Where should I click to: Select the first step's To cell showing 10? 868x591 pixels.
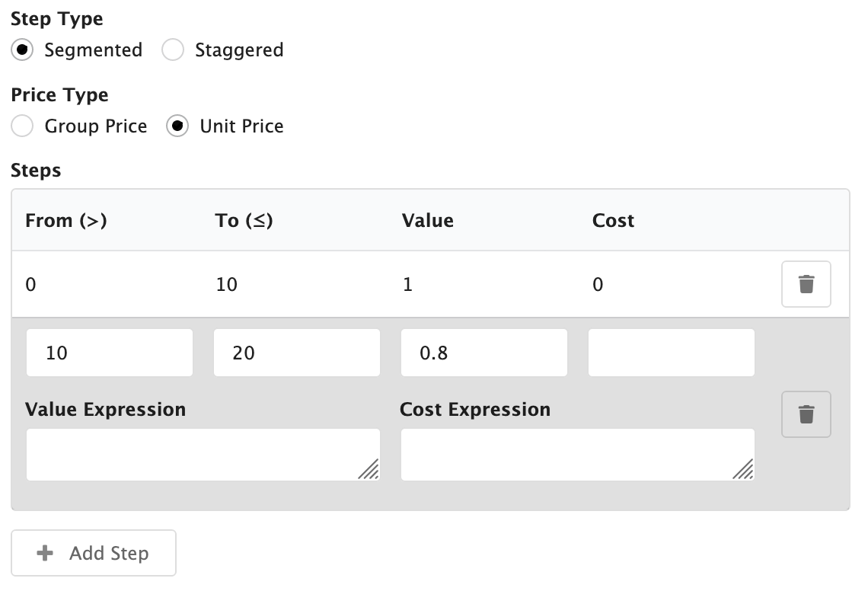tap(227, 285)
